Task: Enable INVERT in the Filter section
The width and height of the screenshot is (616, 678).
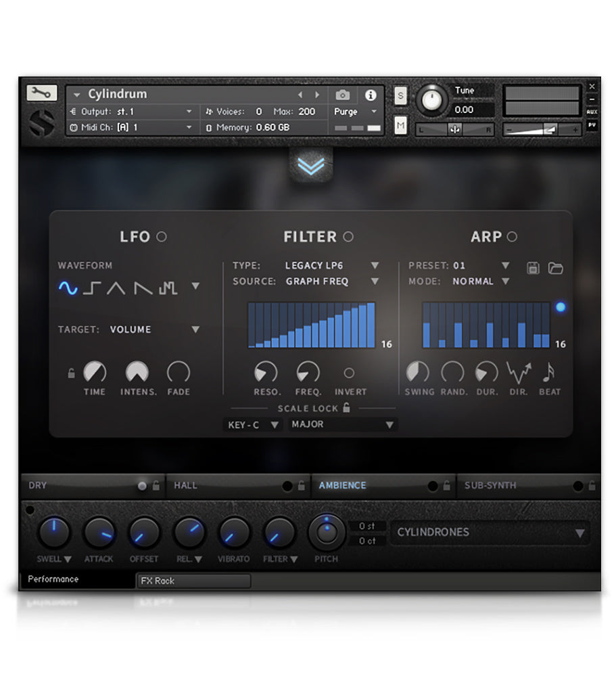Action: (x=350, y=373)
